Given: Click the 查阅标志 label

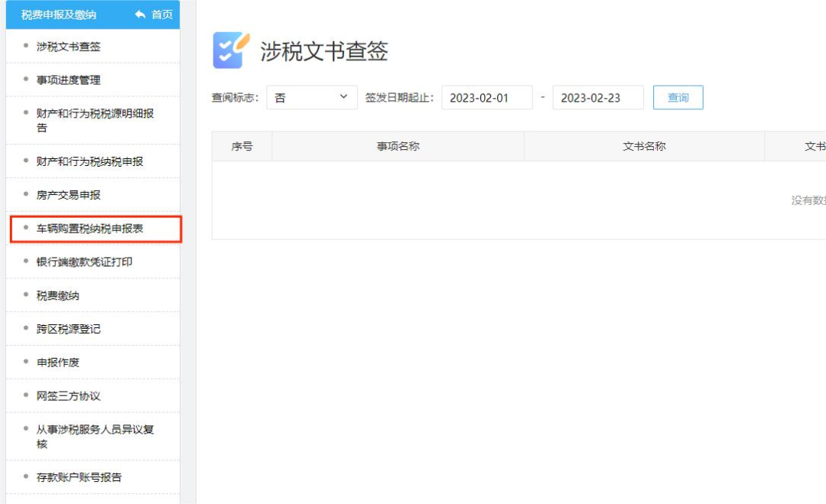Looking at the screenshot, I should click(235, 97).
